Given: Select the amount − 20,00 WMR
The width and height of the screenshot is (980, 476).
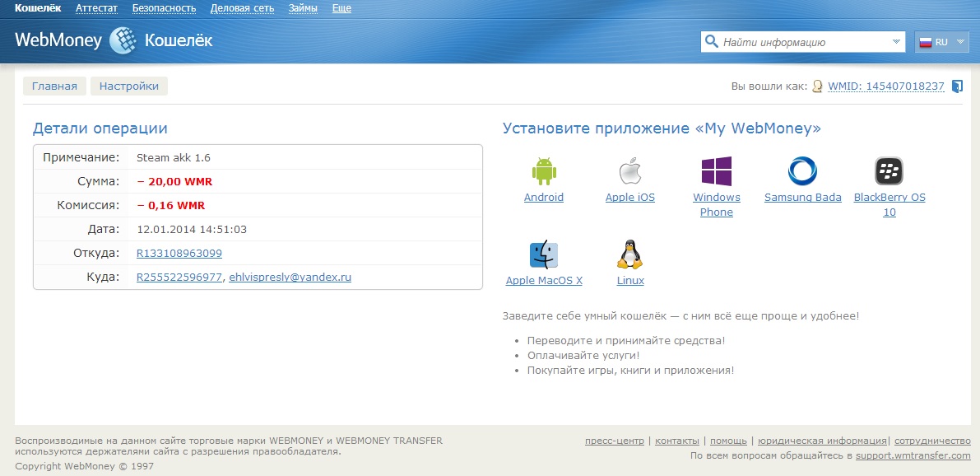Looking at the screenshot, I should click(174, 181).
